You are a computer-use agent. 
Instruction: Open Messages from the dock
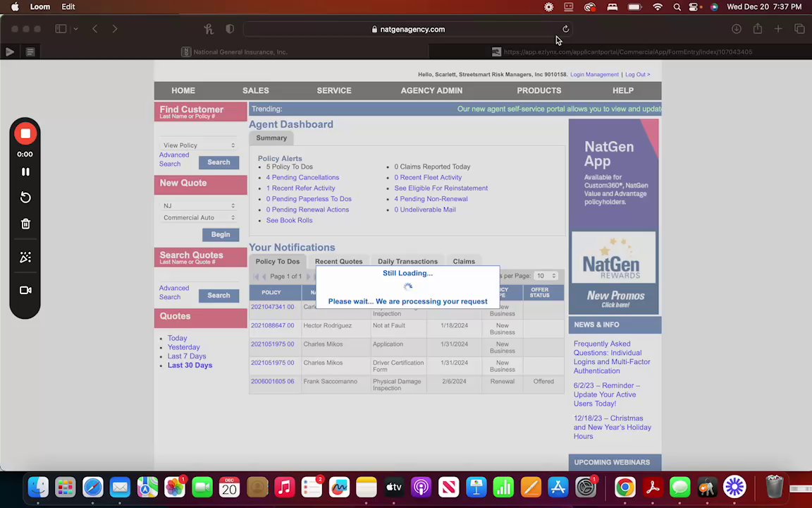tap(679, 488)
